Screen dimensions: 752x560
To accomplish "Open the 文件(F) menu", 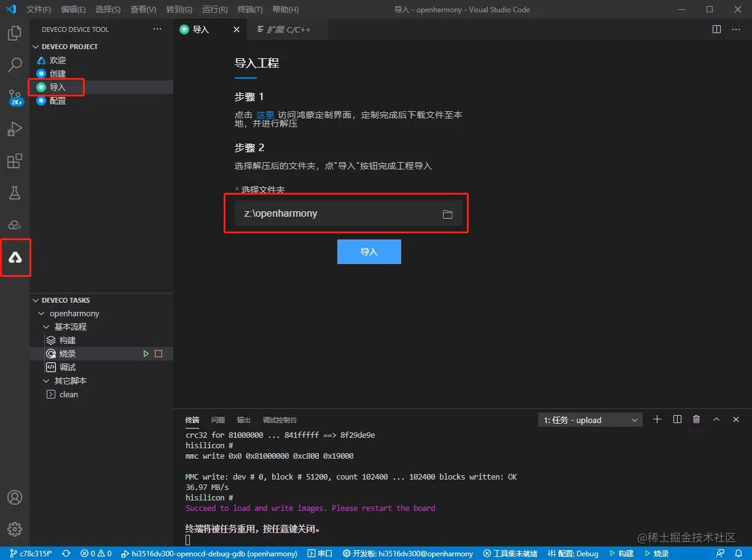I will coord(39,9).
